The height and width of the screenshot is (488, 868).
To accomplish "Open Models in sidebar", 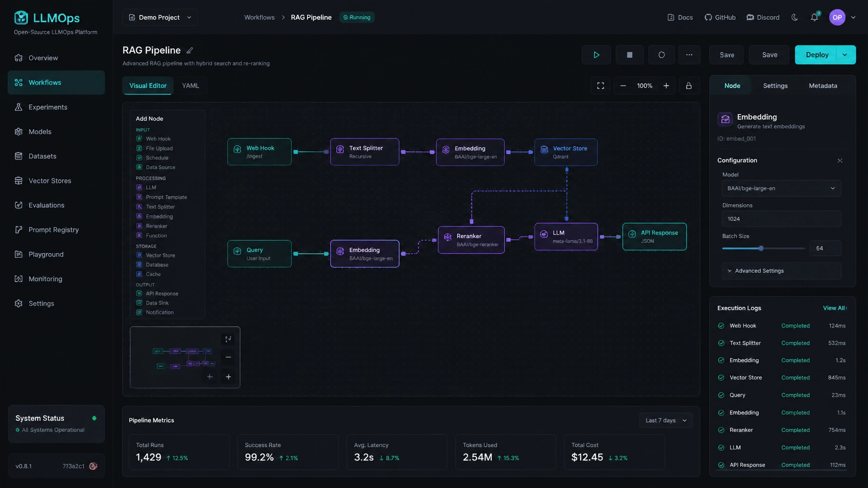I will (x=56, y=132).
